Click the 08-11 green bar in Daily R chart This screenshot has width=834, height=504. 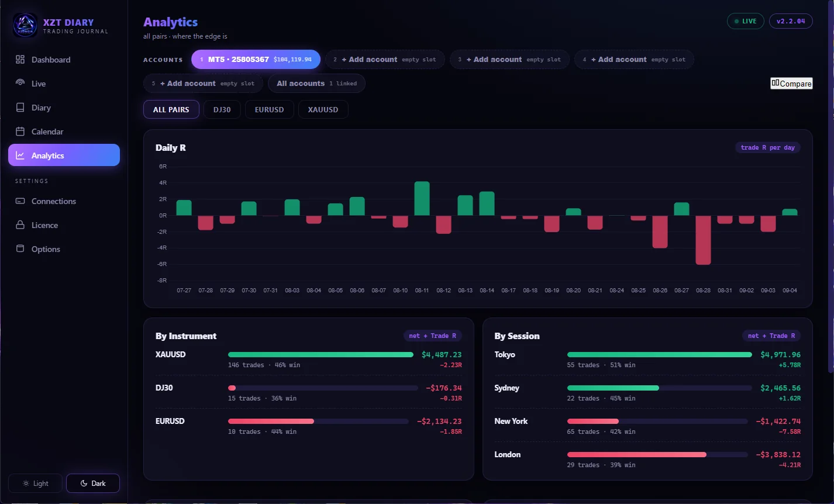click(x=422, y=199)
